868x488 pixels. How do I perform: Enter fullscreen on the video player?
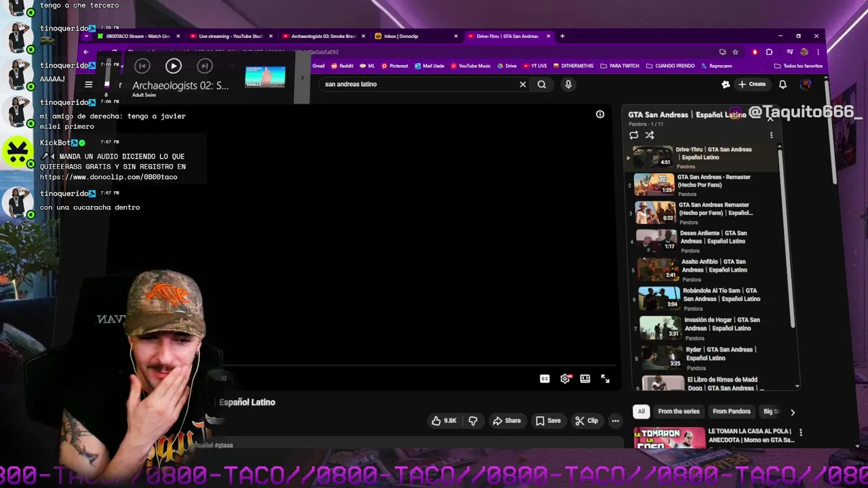tap(605, 379)
